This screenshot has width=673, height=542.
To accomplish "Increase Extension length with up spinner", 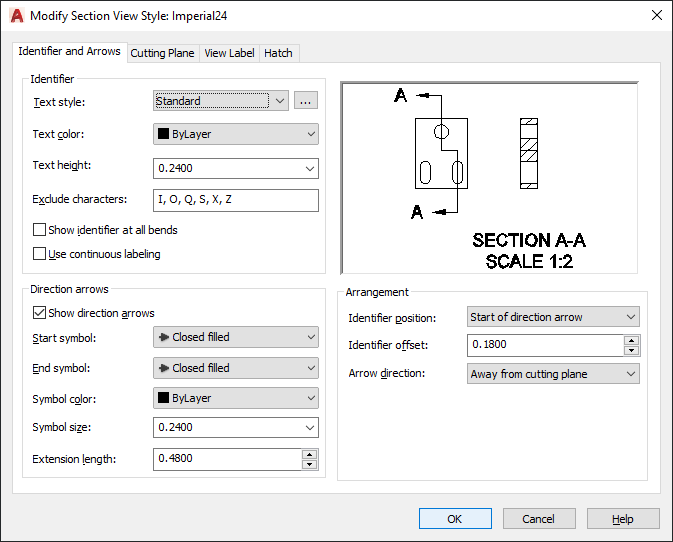I will click(x=309, y=454).
